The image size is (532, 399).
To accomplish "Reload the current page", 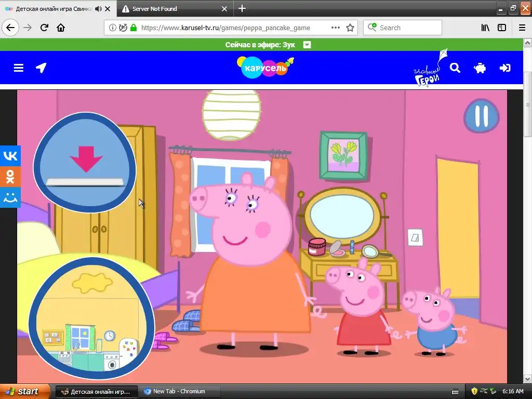I will [44, 28].
